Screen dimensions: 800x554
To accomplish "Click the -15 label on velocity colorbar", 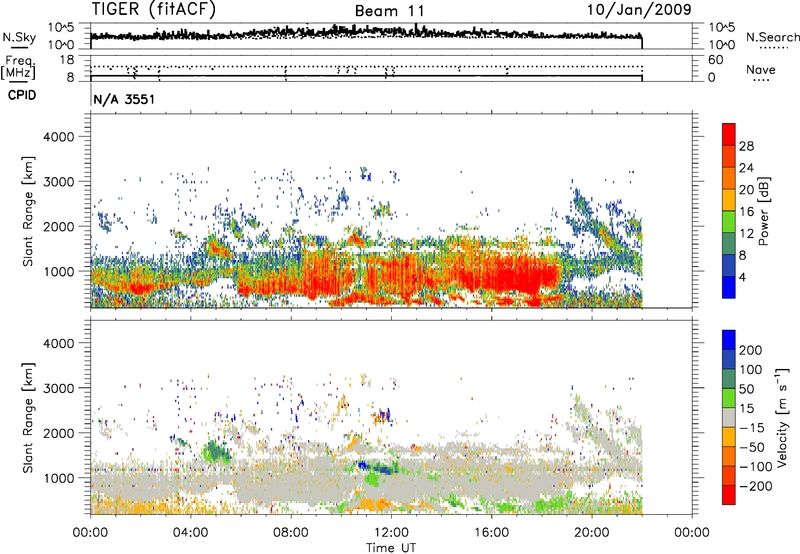I will [751, 428].
